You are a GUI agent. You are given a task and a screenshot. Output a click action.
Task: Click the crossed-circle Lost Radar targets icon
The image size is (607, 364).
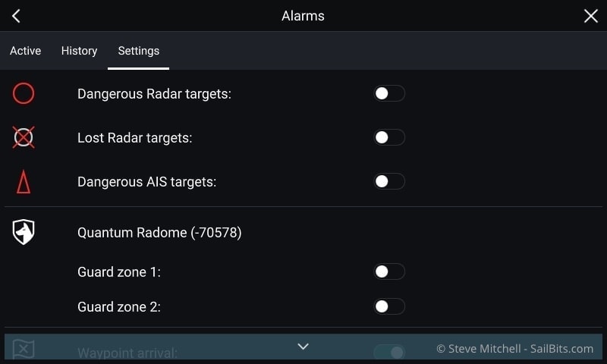pyautogui.click(x=24, y=137)
